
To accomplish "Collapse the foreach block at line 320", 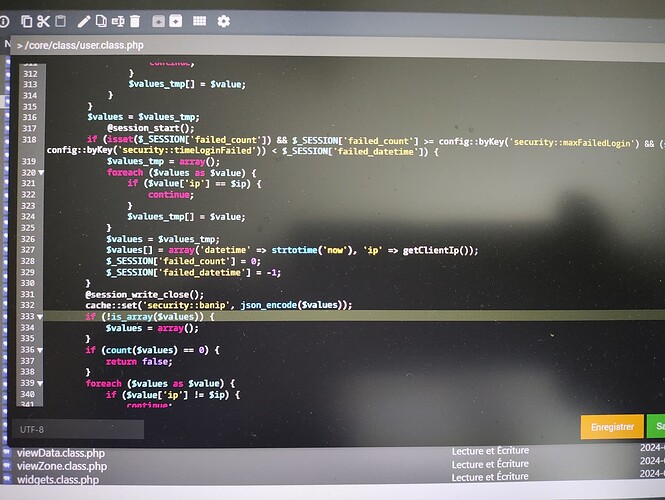I will [x=41, y=173].
